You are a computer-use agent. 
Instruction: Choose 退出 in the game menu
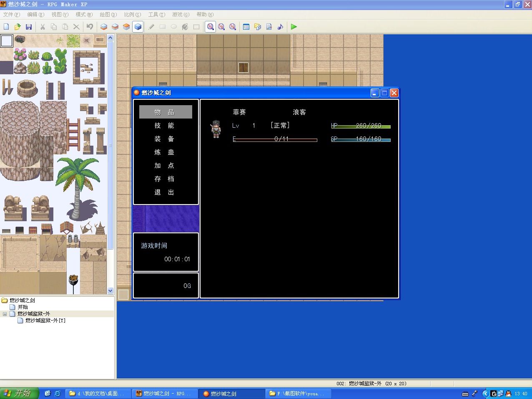click(166, 192)
